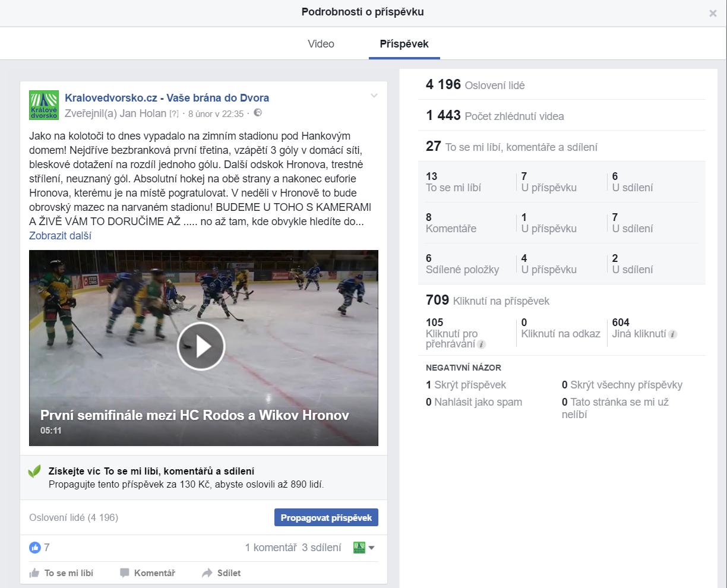Open the page identity selector dropdown
Image resolution: width=727 pixels, height=588 pixels.
tap(363, 548)
